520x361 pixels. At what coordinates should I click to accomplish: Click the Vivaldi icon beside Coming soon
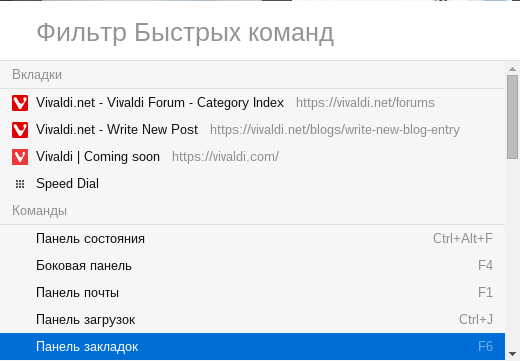[x=20, y=157]
